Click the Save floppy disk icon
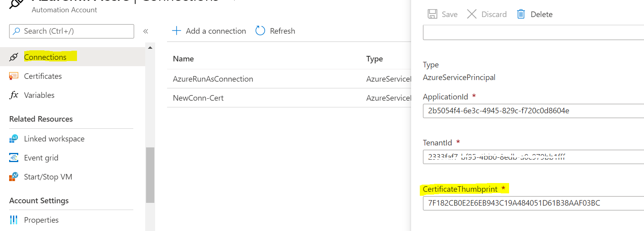 coord(432,14)
